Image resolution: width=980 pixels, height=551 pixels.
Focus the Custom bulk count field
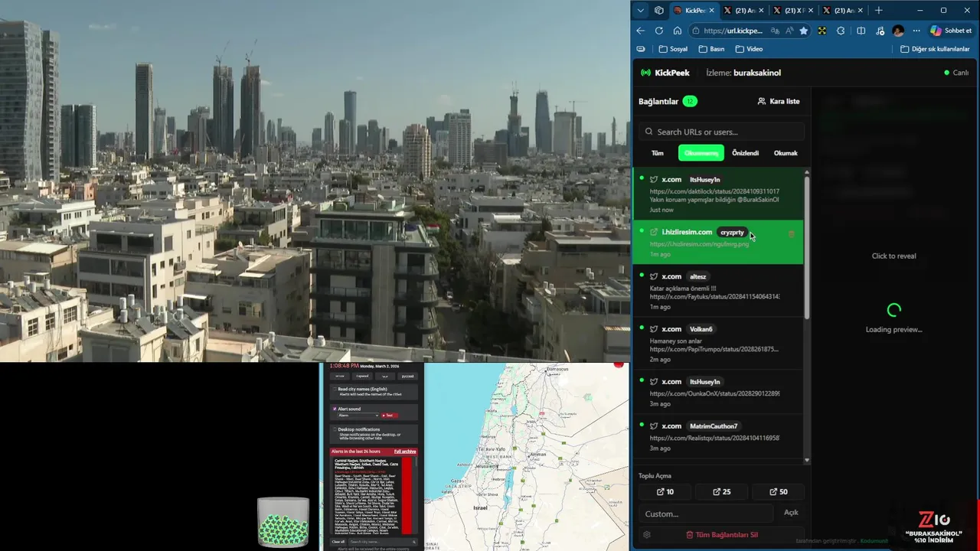[706, 514]
